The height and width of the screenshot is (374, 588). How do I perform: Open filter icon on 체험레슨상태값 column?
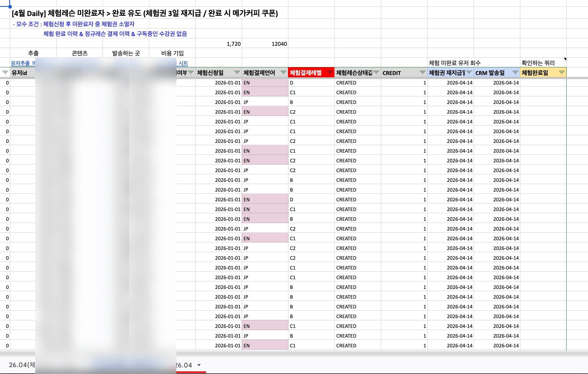coord(376,73)
